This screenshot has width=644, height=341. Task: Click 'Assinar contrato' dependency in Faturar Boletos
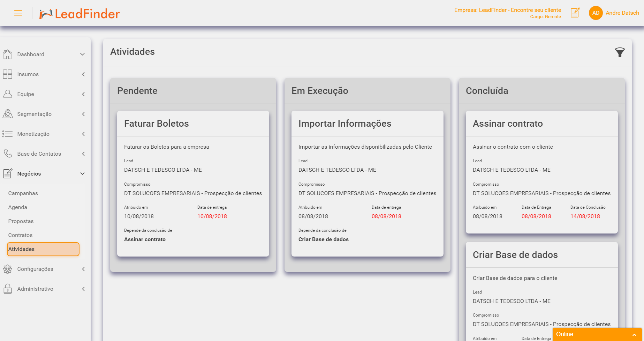pos(145,239)
